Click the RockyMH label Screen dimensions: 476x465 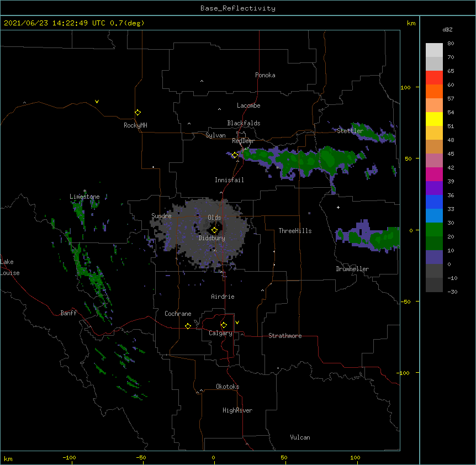click(135, 125)
